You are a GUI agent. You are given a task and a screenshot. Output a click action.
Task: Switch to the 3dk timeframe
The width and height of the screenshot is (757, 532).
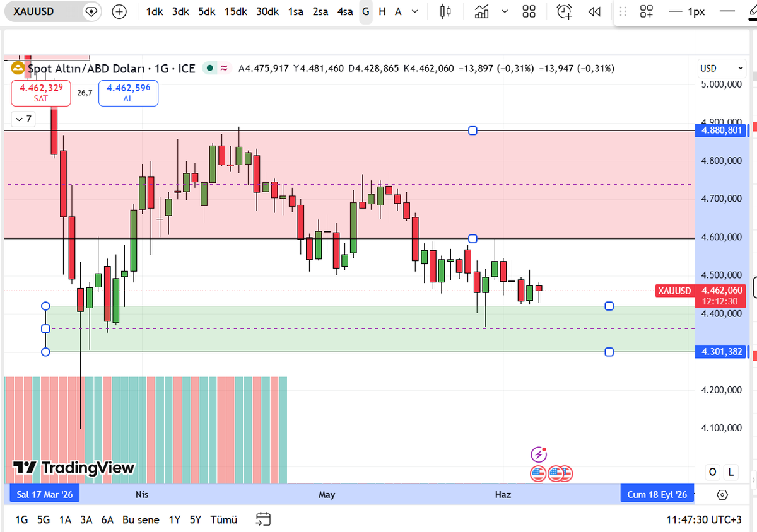[180, 11]
